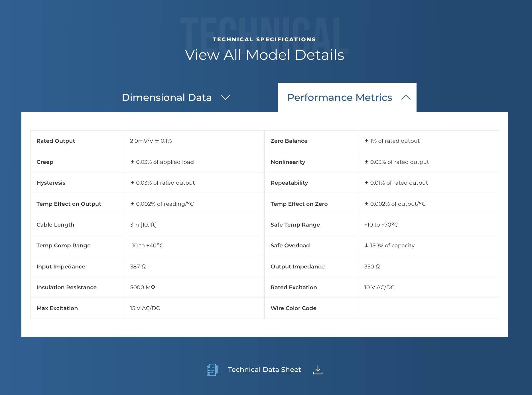Select the Output Impedance label

tap(298, 266)
